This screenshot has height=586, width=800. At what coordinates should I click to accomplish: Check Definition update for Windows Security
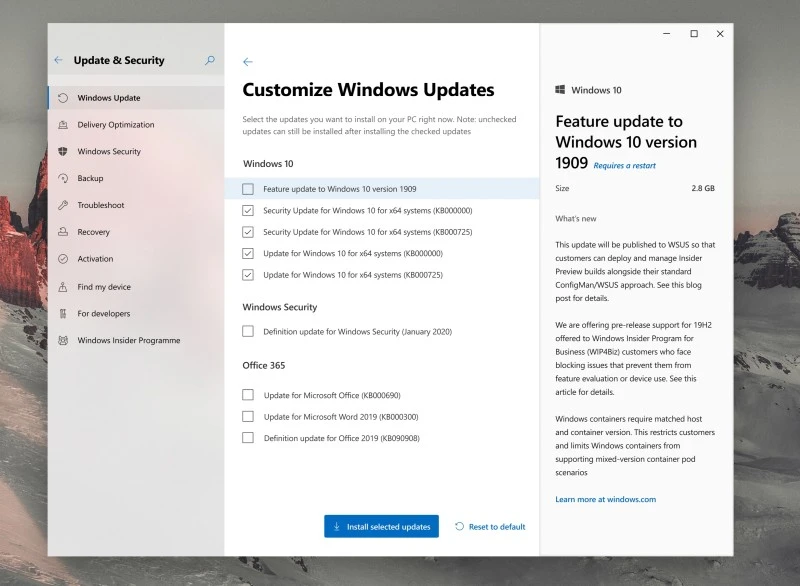246,331
